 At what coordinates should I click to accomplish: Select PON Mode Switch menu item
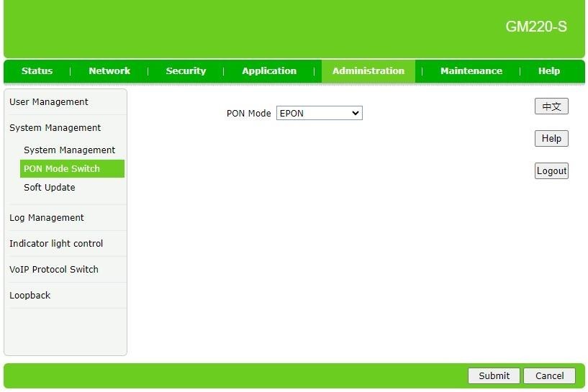pos(62,169)
